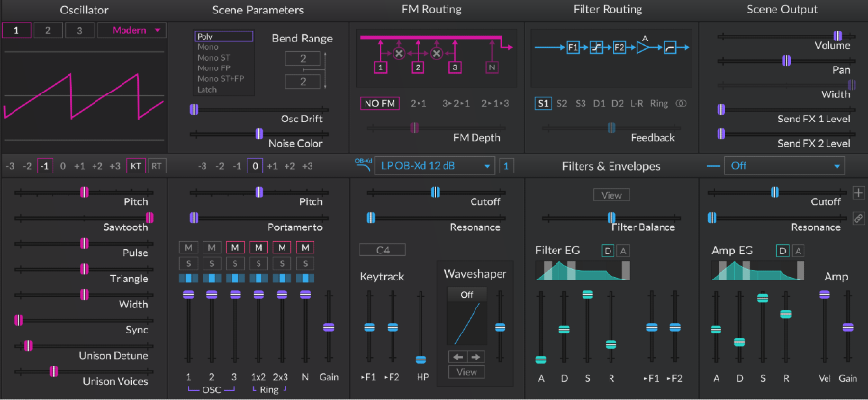Screen dimensions: 868x400
Task: Click View button above Filter Balance
Action: pyautogui.click(x=611, y=195)
